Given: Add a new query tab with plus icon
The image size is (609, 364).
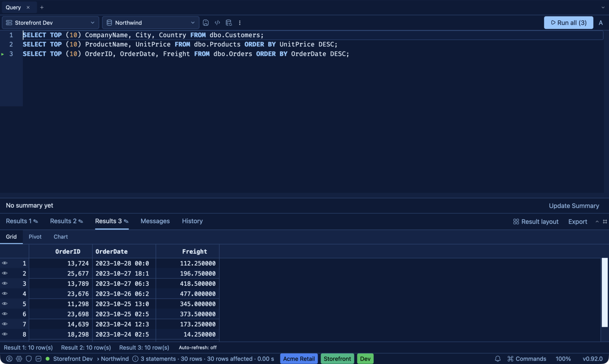Looking at the screenshot, I should [x=42, y=8].
